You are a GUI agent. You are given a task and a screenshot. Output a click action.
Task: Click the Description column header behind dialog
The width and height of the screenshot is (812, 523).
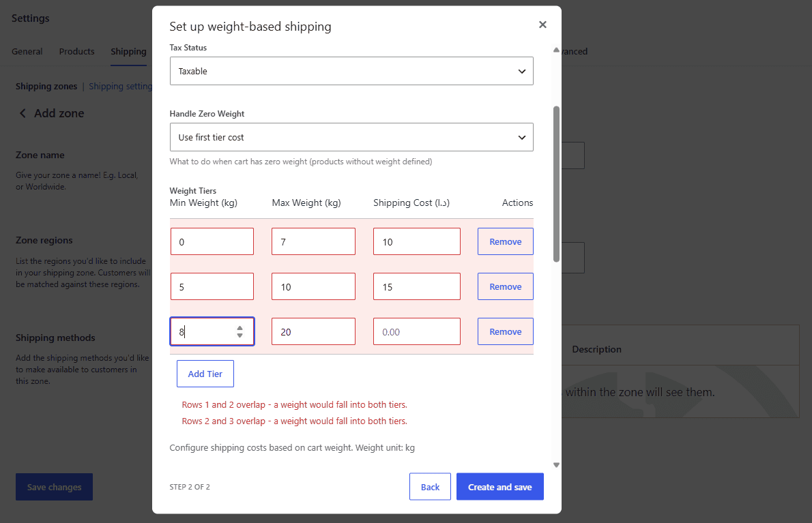[596, 349]
